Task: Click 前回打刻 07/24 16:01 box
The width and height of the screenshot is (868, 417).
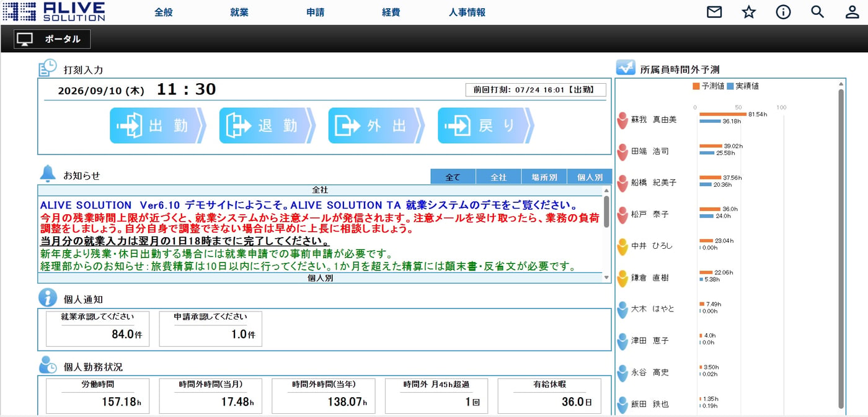Action: click(536, 89)
